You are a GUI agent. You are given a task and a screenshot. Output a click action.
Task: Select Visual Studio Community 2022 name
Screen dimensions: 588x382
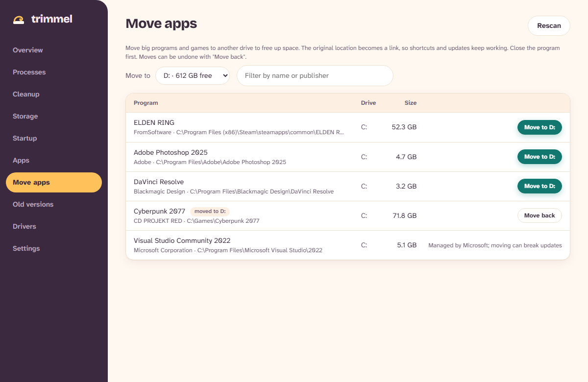[182, 240]
